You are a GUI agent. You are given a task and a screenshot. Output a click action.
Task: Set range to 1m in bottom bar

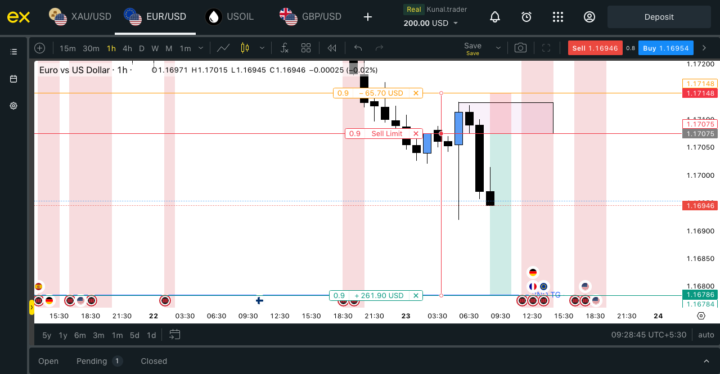pyautogui.click(x=117, y=335)
